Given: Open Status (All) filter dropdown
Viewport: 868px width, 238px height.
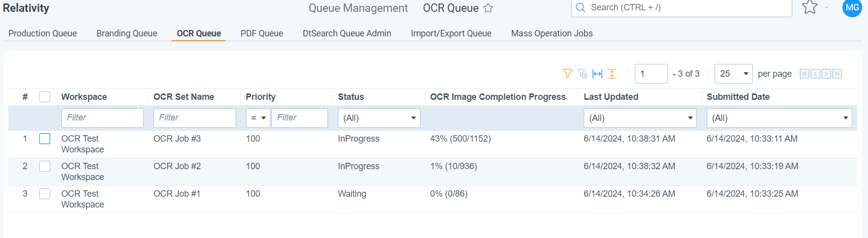Looking at the screenshot, I should tap(379, 118).
